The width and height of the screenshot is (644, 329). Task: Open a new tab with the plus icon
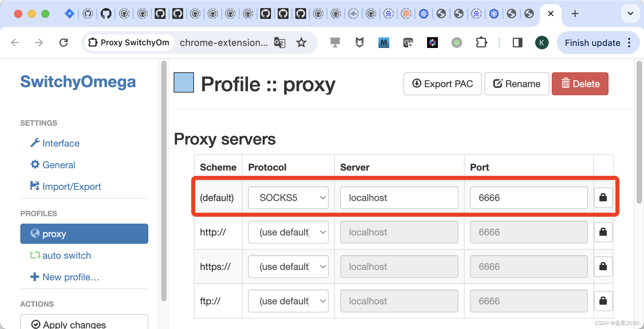pyautogui.click(x=575, y=14)
